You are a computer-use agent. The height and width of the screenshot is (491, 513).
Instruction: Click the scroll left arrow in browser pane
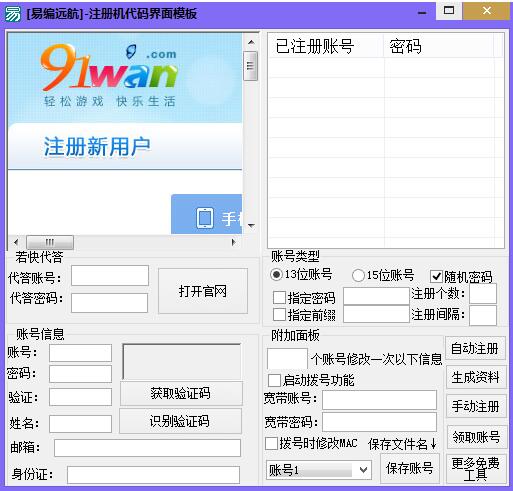(x=16, y=242)
